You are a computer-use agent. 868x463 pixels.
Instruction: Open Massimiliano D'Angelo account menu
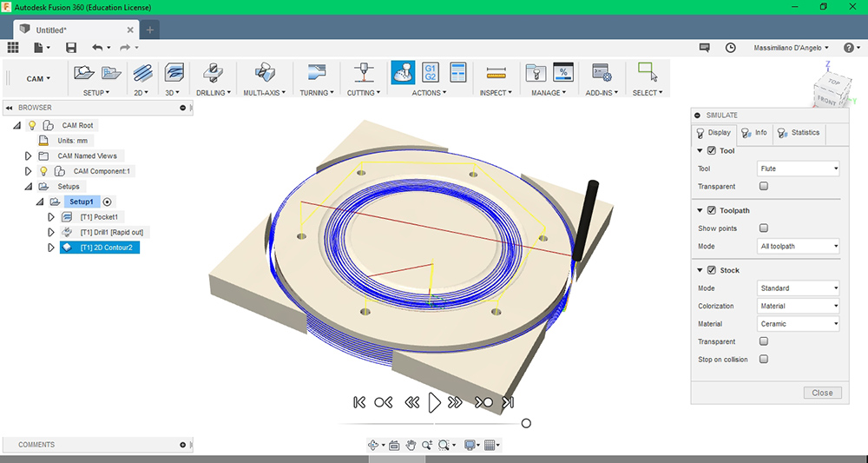pos(791,48)
